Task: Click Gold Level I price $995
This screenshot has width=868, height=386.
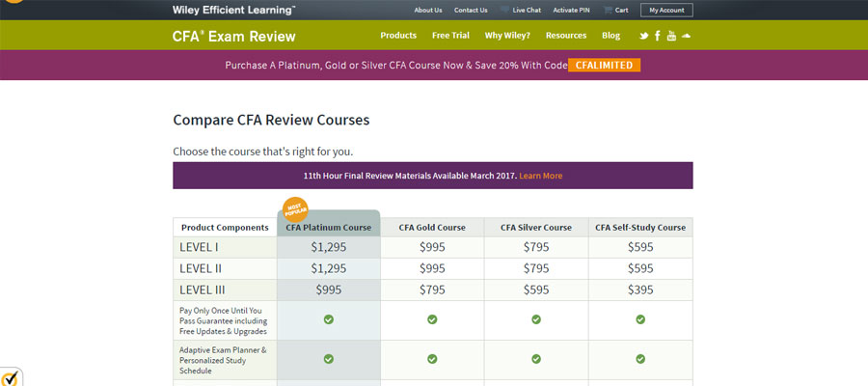Action: click(x=432, y=247)
